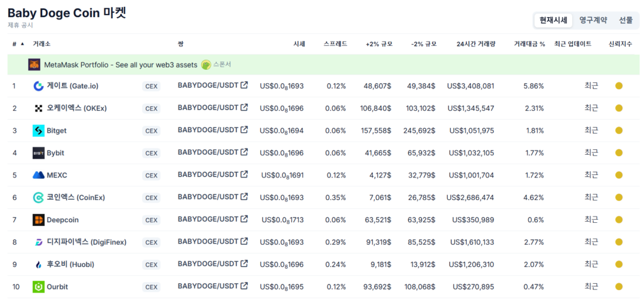
Task: Open external link icon in CoinEx row
Action: pyautogui.click(x=245, y=197)
